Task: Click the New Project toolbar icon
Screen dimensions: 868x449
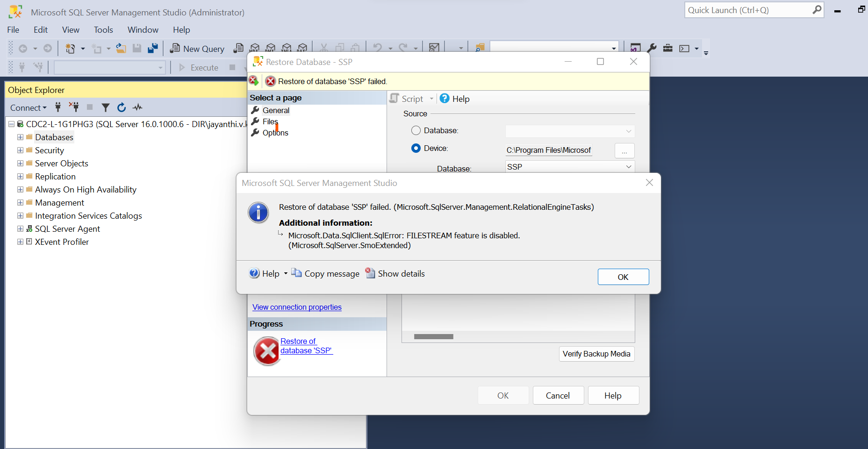Action: pos(70,49)
